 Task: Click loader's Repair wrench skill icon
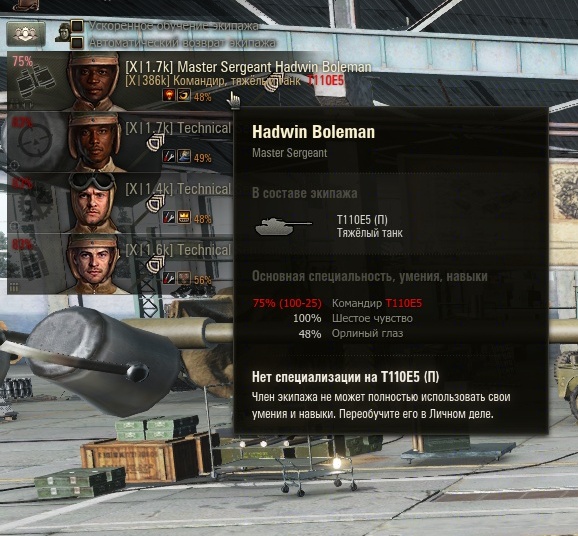pyautogui.click(x=169, y=278)
